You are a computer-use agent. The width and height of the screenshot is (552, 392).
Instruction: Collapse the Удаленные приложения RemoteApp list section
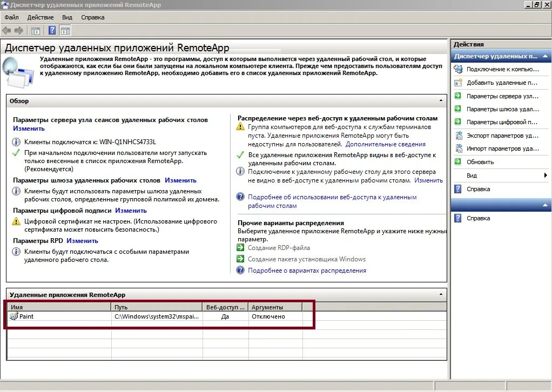(x=441, y=294)
